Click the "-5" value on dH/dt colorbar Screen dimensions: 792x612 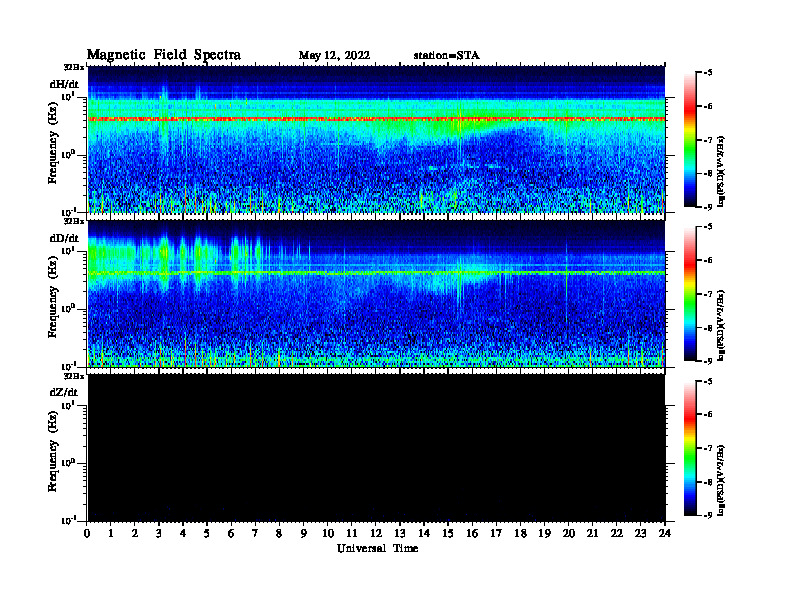(x=708, y=73)
